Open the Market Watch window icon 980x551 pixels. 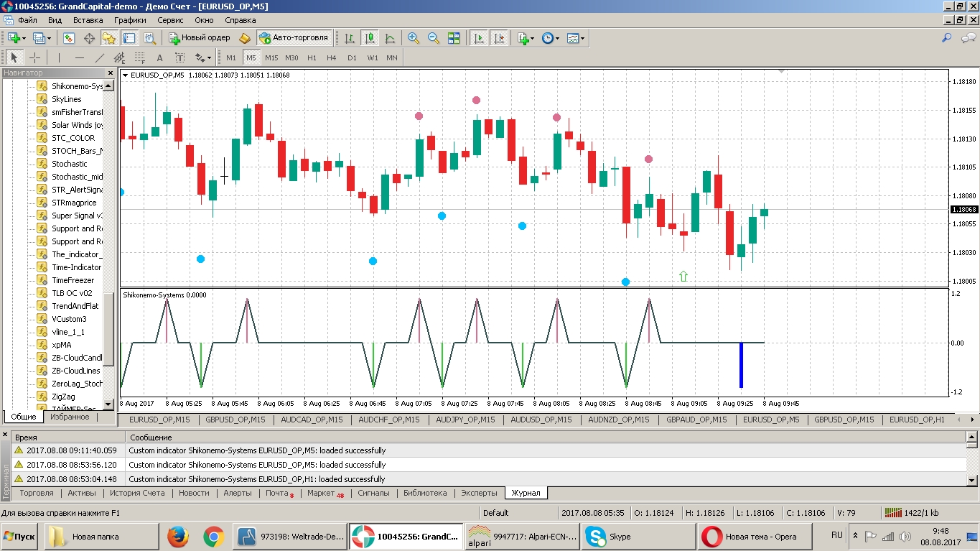[x=69, y=38]
